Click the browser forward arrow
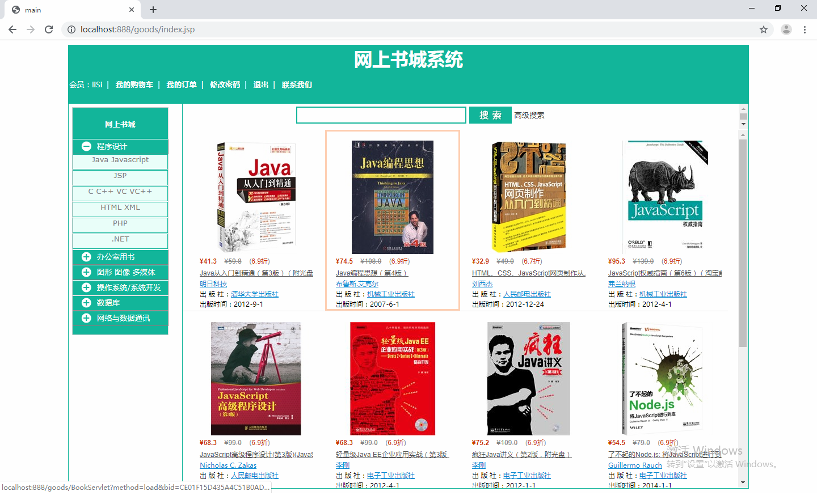 [x=31, y=29]
